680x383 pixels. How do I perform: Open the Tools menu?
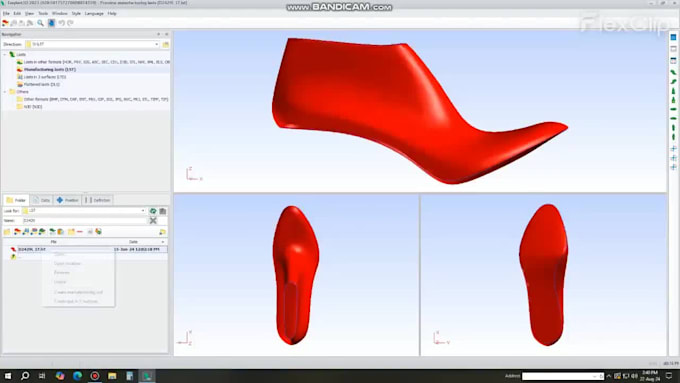43,13
